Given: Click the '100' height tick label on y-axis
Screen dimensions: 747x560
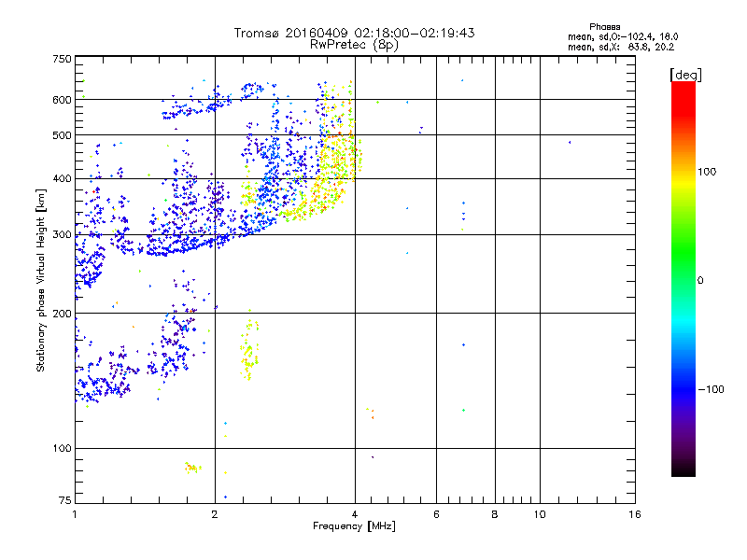Looking at the screenshot, I should (x=62, y=448).
